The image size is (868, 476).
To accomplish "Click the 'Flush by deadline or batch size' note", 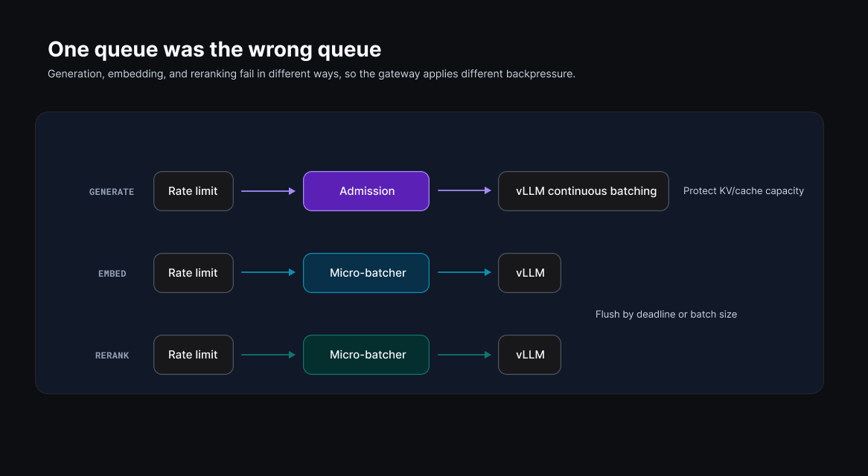I will pyautogui.click(x=666, y=314).
